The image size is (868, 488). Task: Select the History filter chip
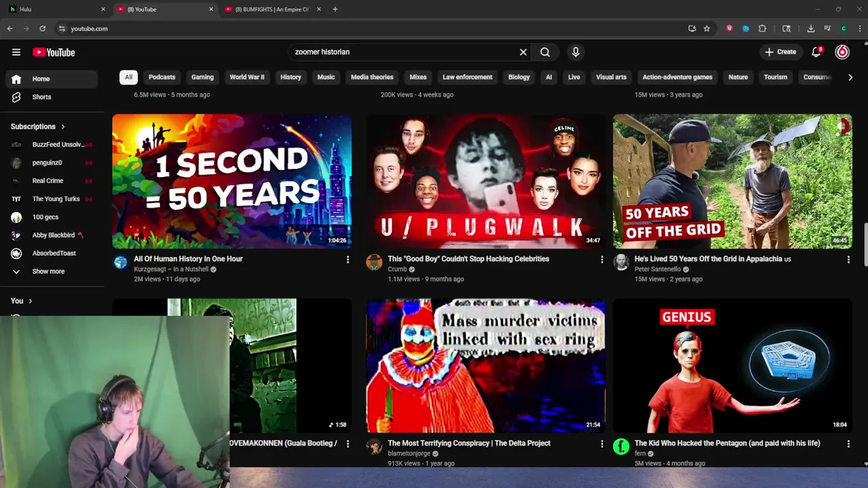(291, 77)
